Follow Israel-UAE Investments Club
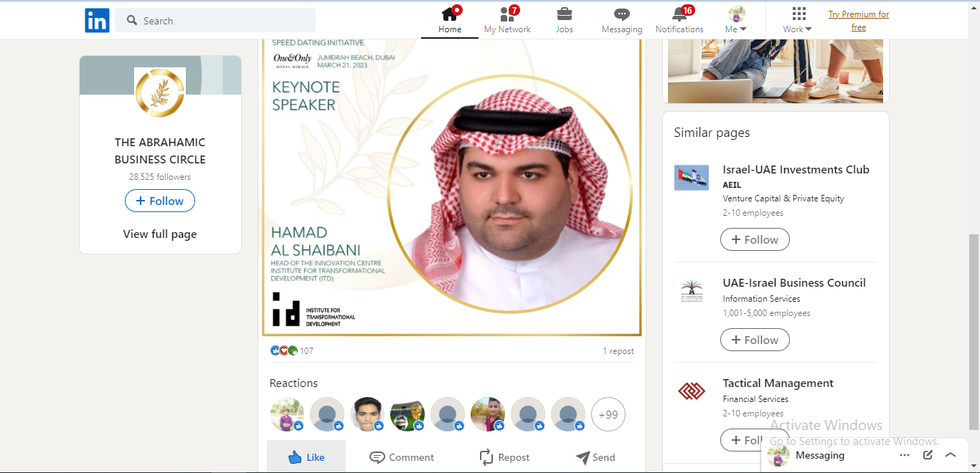This screenshot has width=980, height=473. [x=755, y=239]
